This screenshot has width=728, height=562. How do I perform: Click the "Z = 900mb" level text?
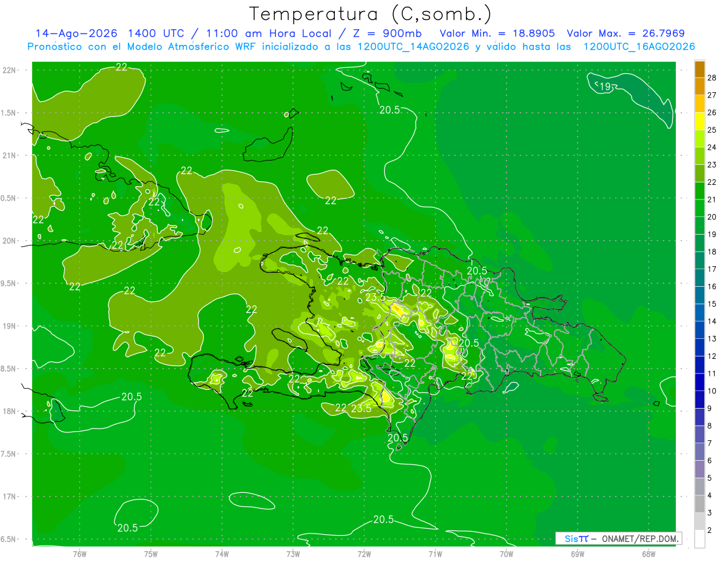point(388,33)
